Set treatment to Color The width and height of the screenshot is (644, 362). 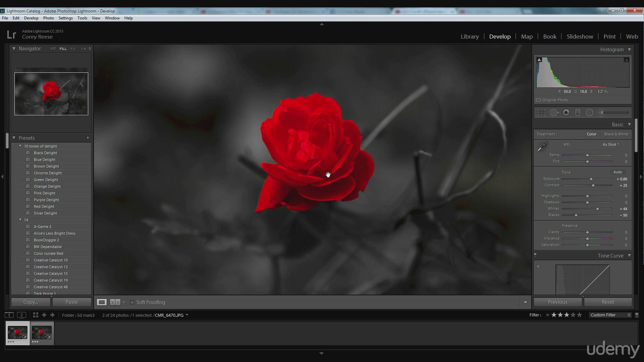591,134
